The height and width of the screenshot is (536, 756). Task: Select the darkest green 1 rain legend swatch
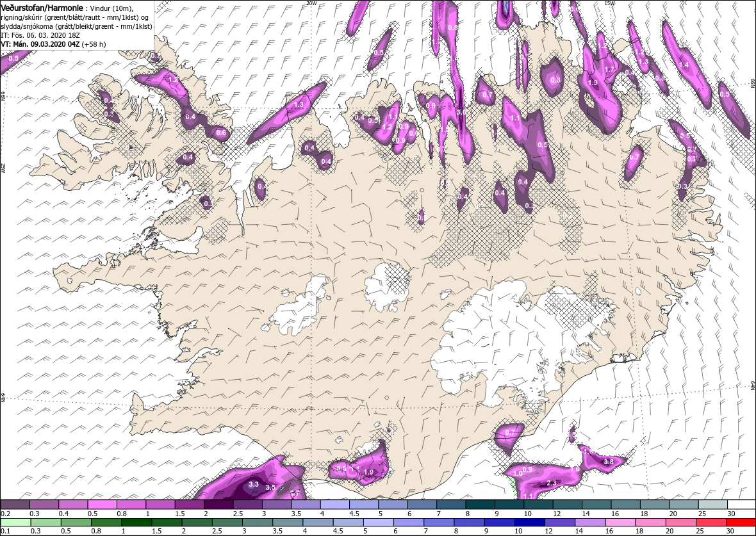pyautogui.click(x=136, y=523)
